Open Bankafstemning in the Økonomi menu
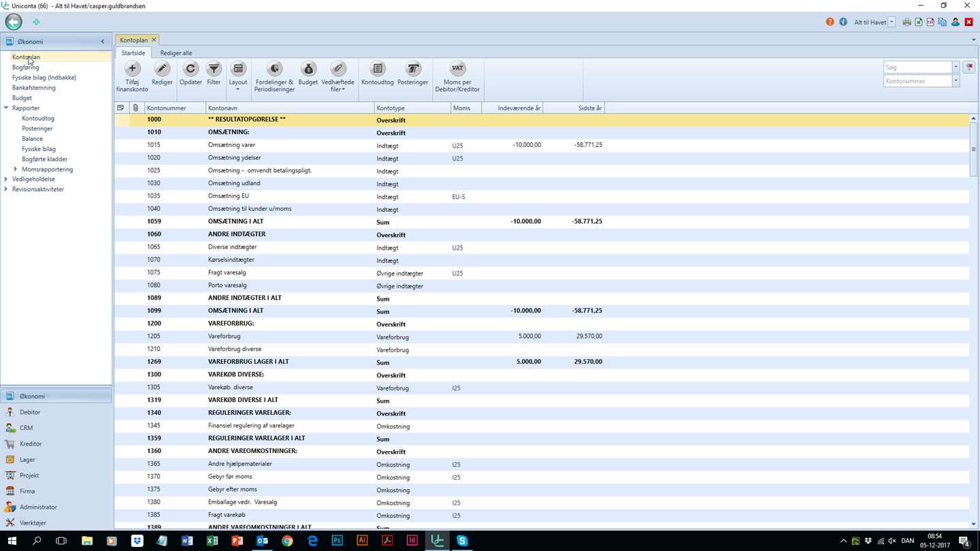The height and width of the screenshot is (551, 980). [x=34, y=88]
